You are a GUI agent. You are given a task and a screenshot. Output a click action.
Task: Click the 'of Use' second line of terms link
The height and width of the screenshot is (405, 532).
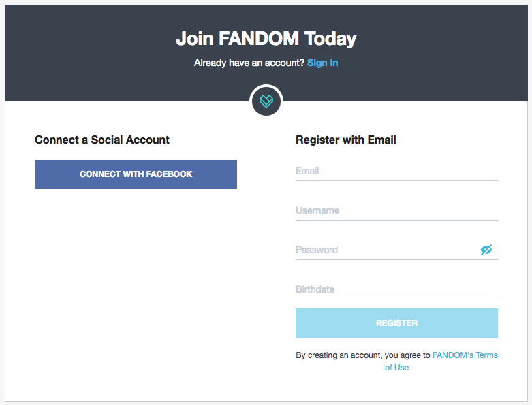[x=396, y=368]
